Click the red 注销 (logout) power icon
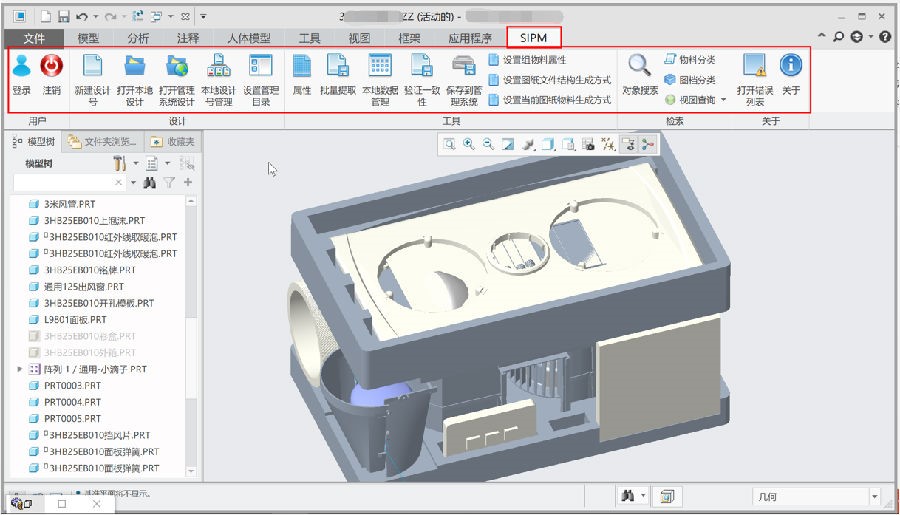This screenshot has height=515, width=900. 51,67
